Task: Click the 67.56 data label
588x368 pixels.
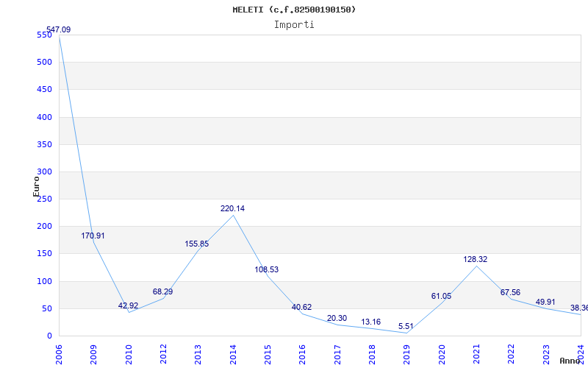Action: tap(510, 292)
